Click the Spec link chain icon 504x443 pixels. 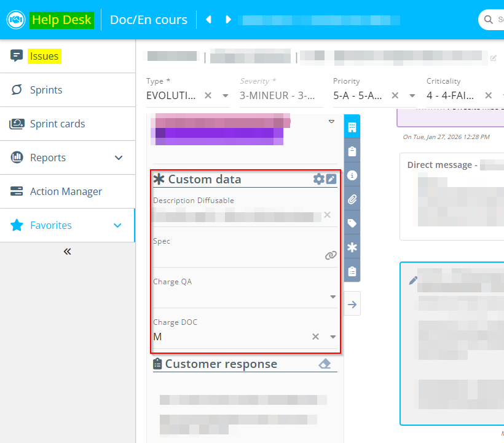tap(331, 255)
